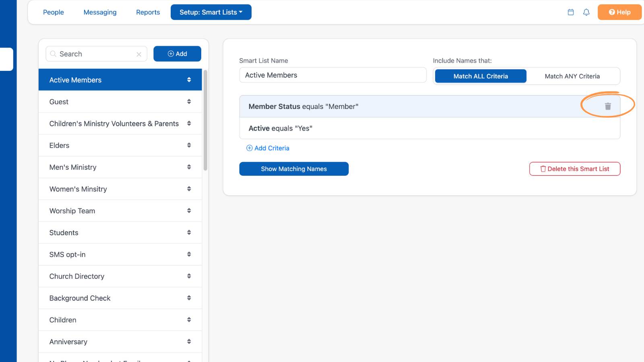Screen dimensions: 644x362
Task: Click the sort handle on Men's Ministry row
Action: (x=189, y=167)
